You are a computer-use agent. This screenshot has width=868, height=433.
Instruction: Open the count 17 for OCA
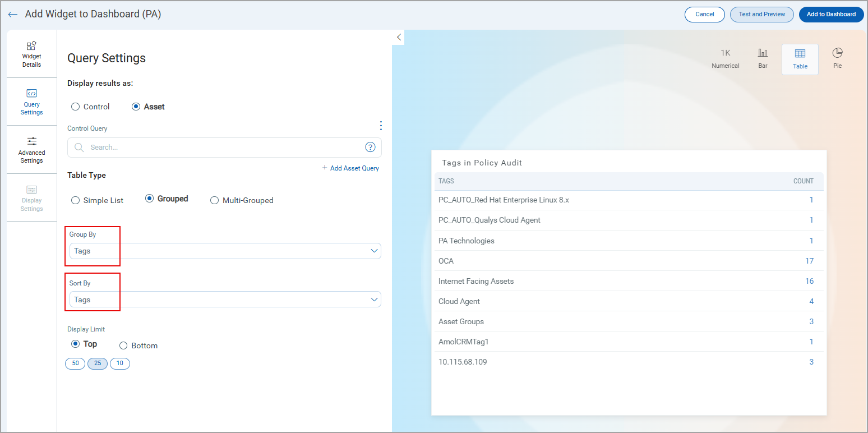coord(809,261)
